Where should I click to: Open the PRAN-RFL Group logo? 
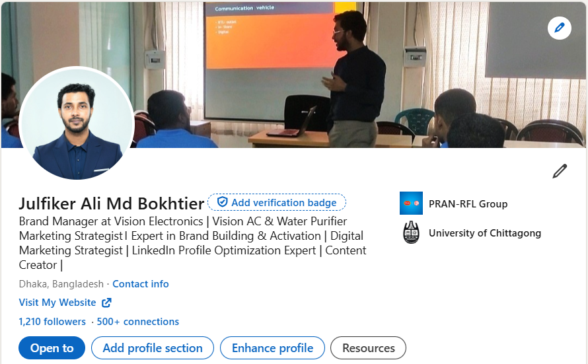pyautogui.click(x=411, y=203)
